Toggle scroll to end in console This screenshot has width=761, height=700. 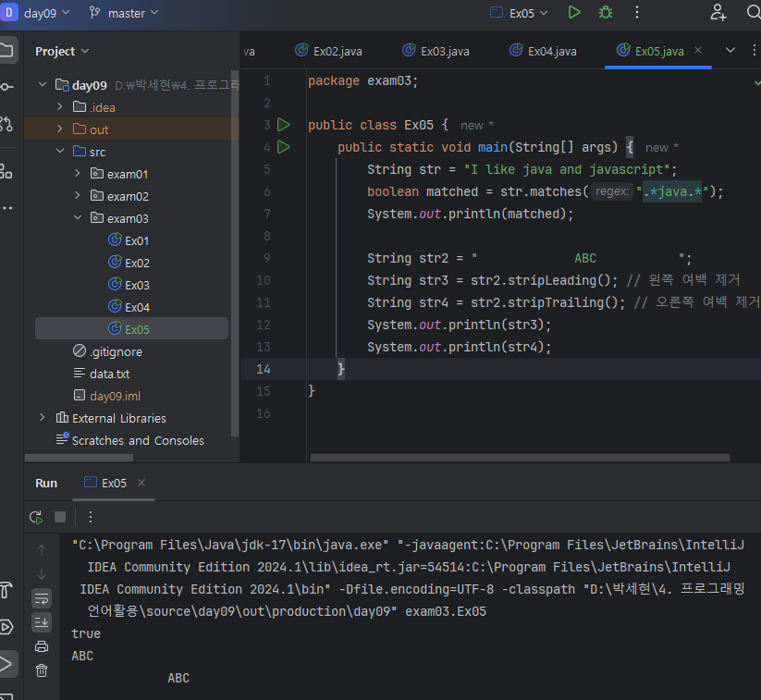(x=42, y=622)
